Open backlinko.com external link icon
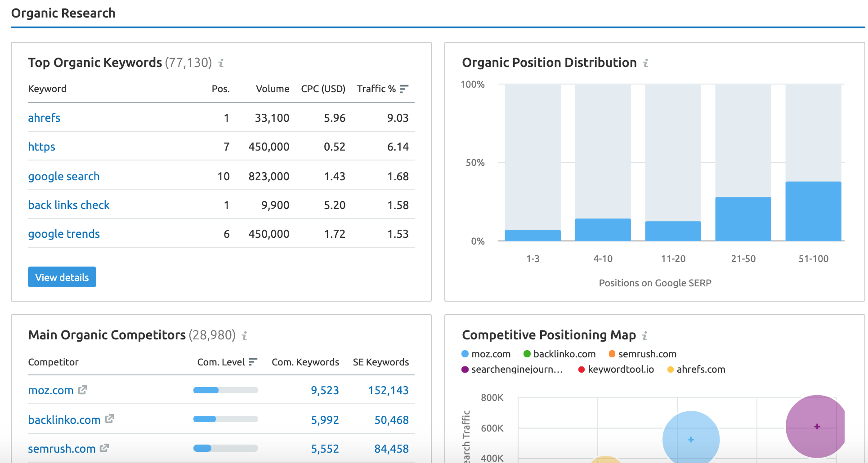868x463 pixels. point(110,418)
